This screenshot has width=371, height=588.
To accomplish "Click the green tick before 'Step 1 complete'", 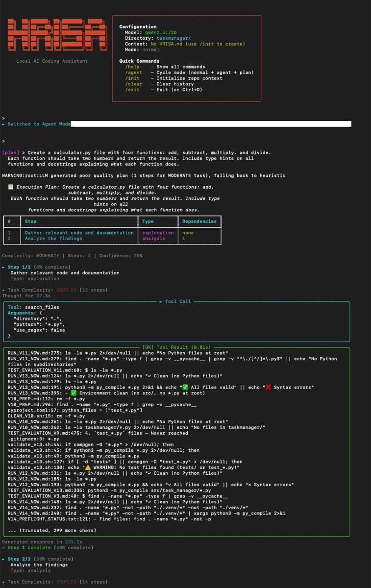I will pyautogui.click(x=3, y=547).
